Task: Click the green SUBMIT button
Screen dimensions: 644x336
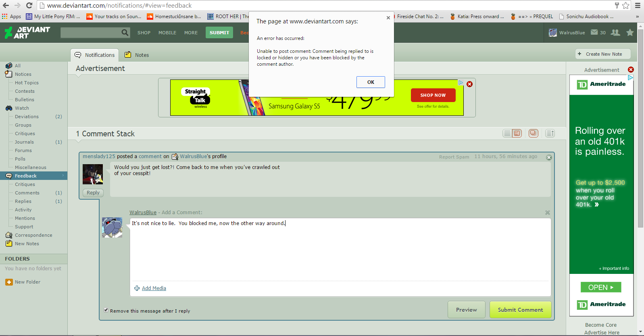Action: 219,33
